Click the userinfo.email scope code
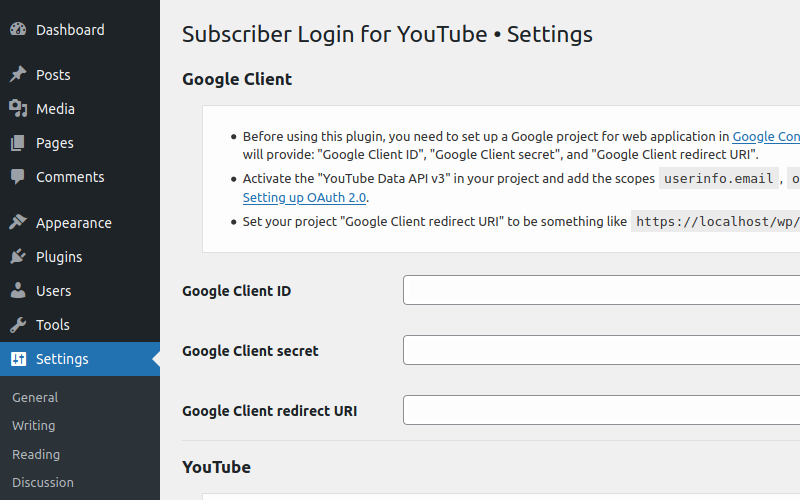The height and width of the screenshot is (500, 800). click(x=718, y=179)
